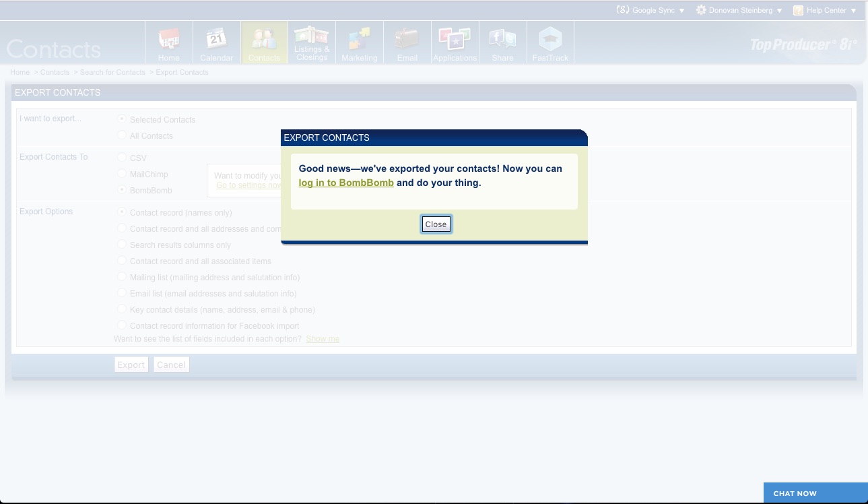
Task: Select Contact record and all associated items
Action: (x=122, y=261)
